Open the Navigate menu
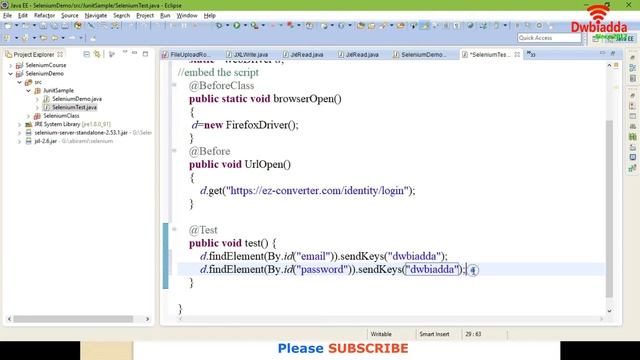The width and height of the screenshot is (640, 360). tap(96, 16)
